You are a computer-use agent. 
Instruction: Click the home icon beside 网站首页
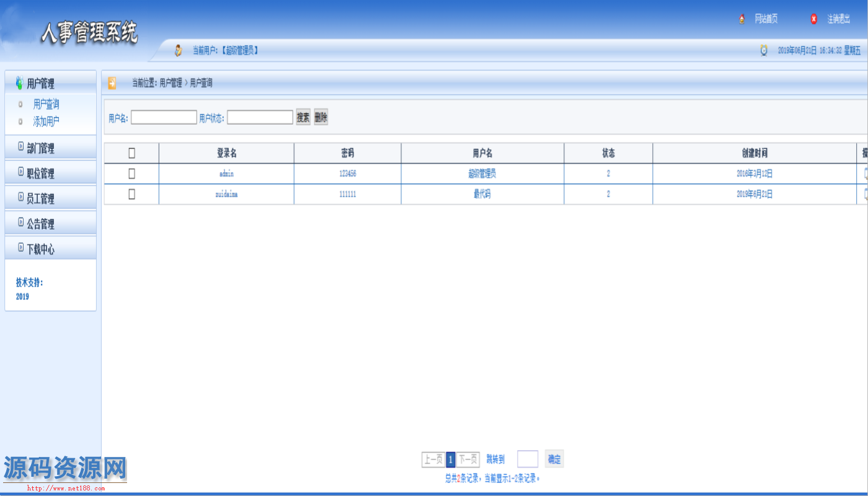coord(742,19)
